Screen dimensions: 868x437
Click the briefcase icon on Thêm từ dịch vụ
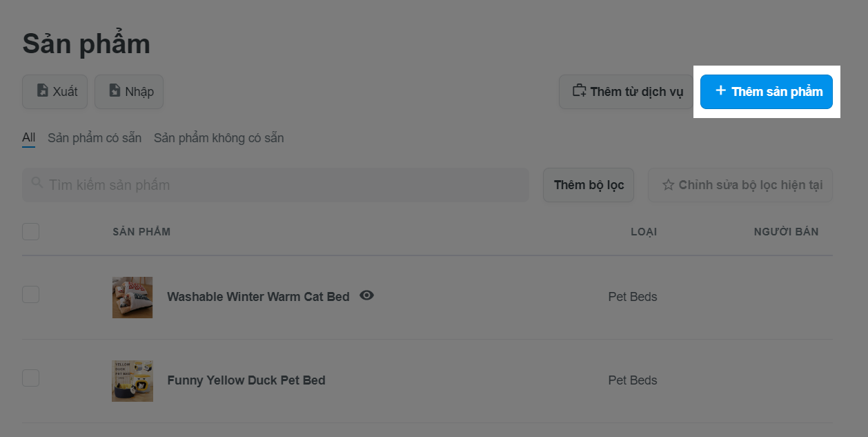point(579,90)
